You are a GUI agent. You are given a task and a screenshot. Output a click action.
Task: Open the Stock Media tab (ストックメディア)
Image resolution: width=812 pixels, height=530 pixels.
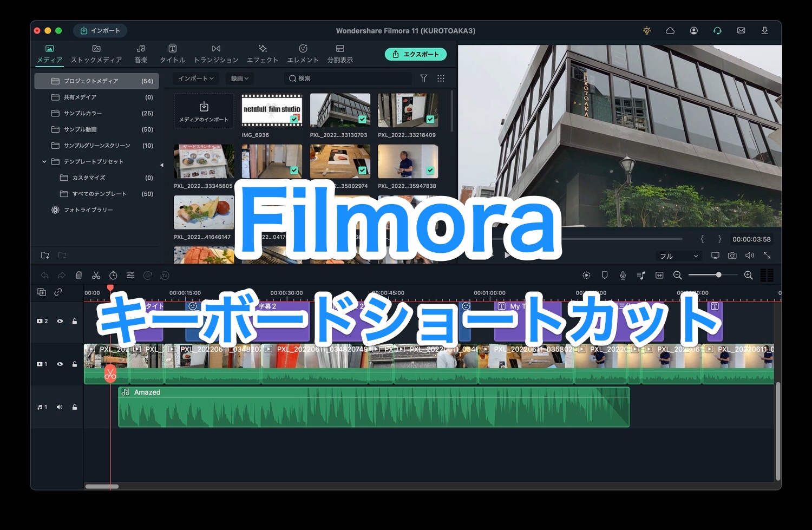(x=96, y=54)
